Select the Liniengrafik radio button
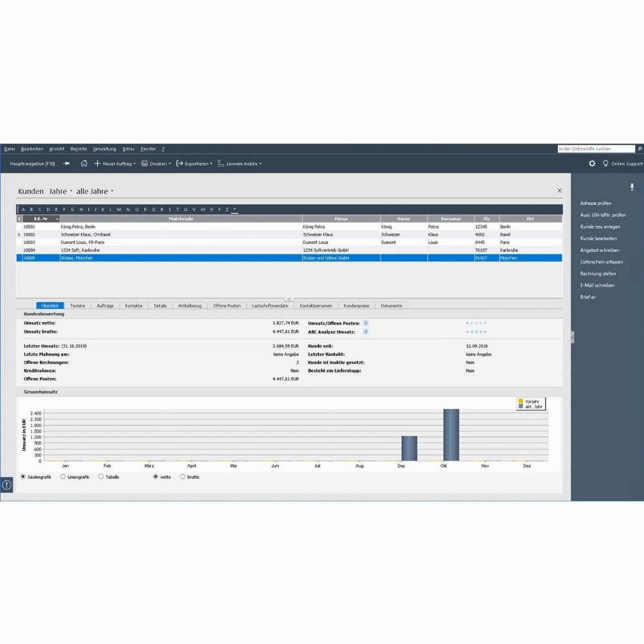This screenshot has height=644, width=644. [63, 477]
